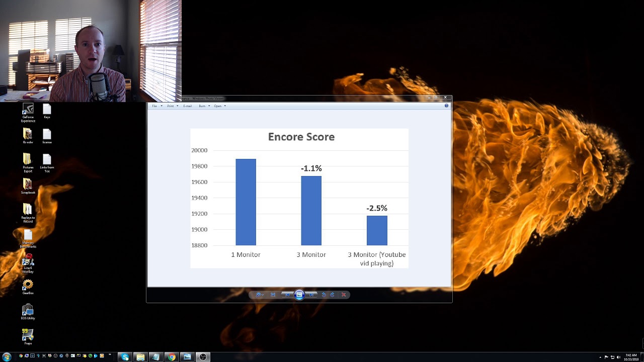Select the EOS Utility shortcut
The height and width of the screenshot is (362, 644).
click(28, 312)
